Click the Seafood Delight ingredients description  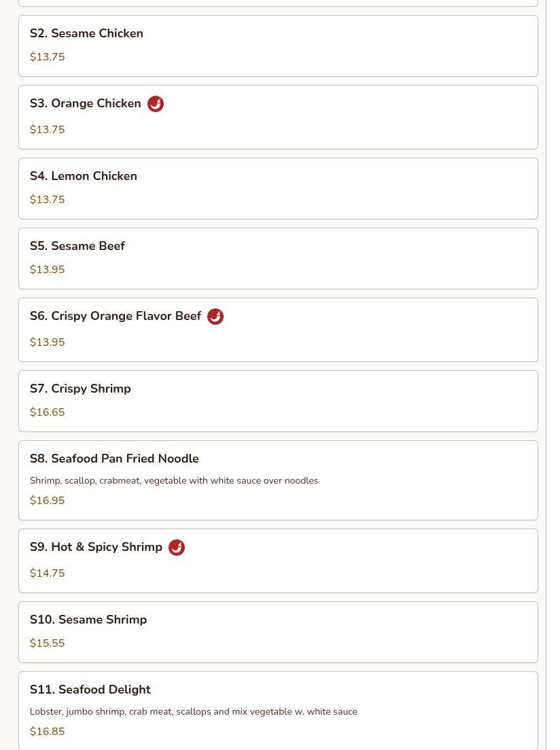click(x=194, y=712)
